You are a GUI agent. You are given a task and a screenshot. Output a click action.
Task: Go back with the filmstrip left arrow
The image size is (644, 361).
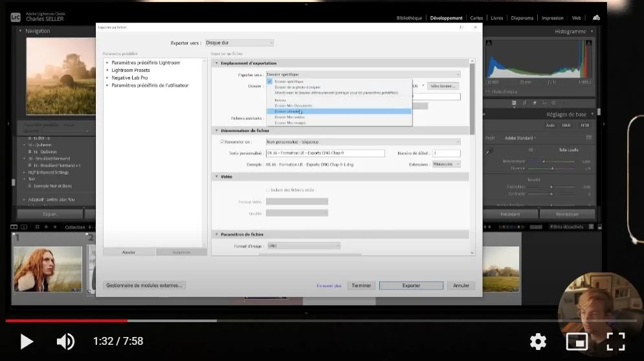pyautogui.click(x=46, y=227)
